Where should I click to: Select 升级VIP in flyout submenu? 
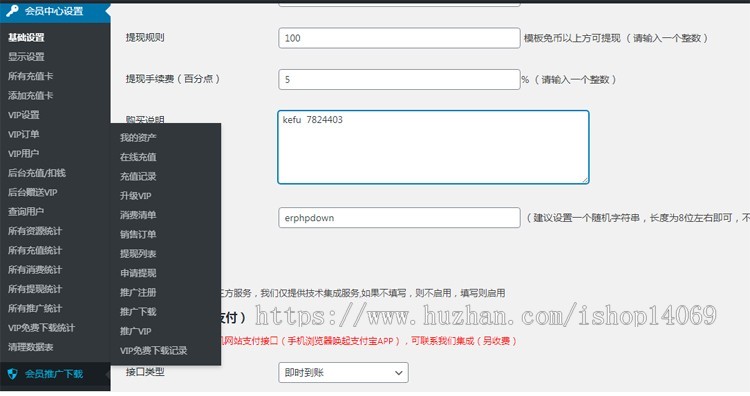136,196
